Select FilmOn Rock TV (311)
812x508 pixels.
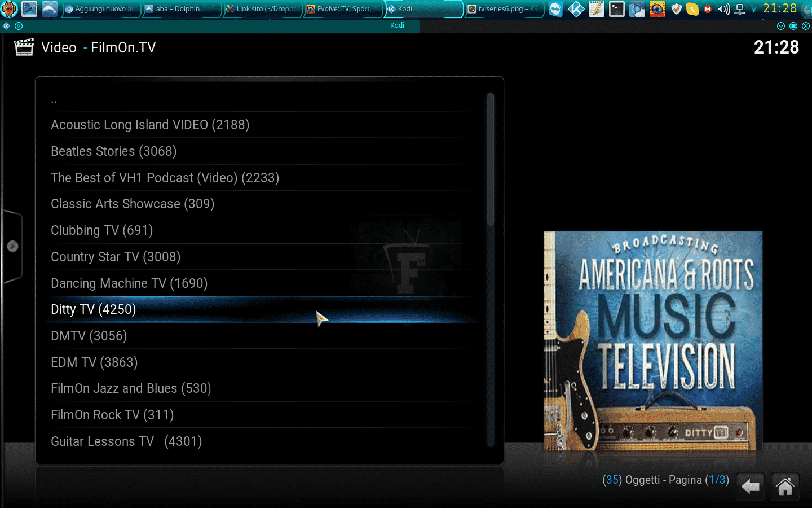tap(259, 415)
